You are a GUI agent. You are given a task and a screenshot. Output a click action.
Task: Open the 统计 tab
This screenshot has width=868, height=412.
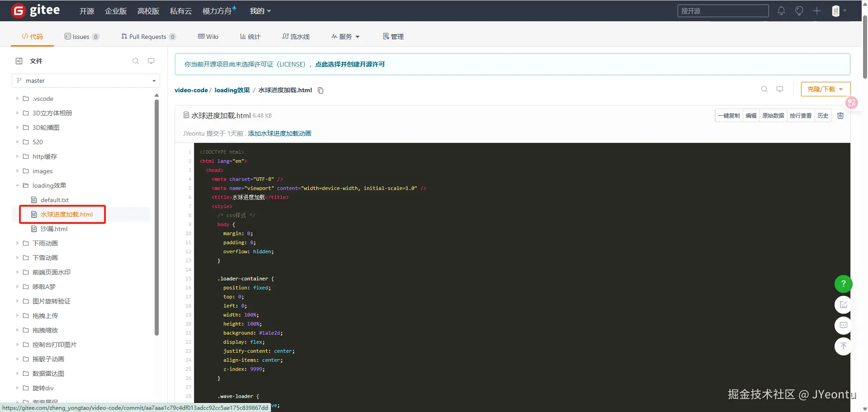(250, 37)
